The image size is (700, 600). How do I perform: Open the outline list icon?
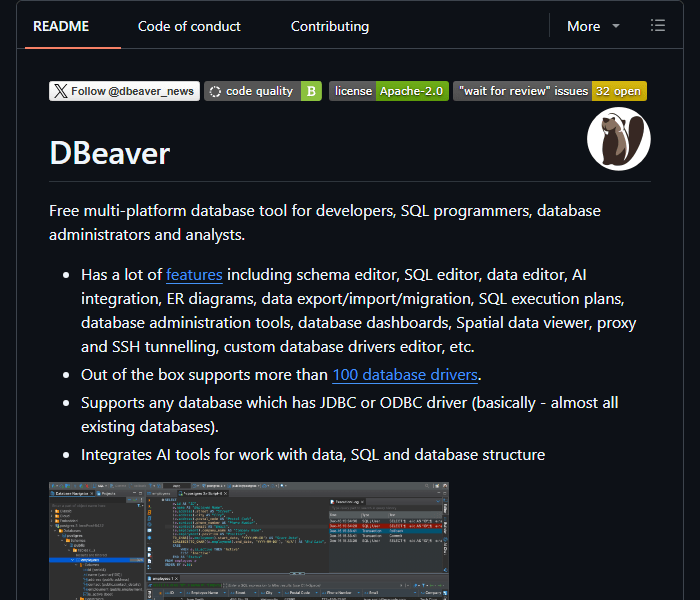pos(658,25)
